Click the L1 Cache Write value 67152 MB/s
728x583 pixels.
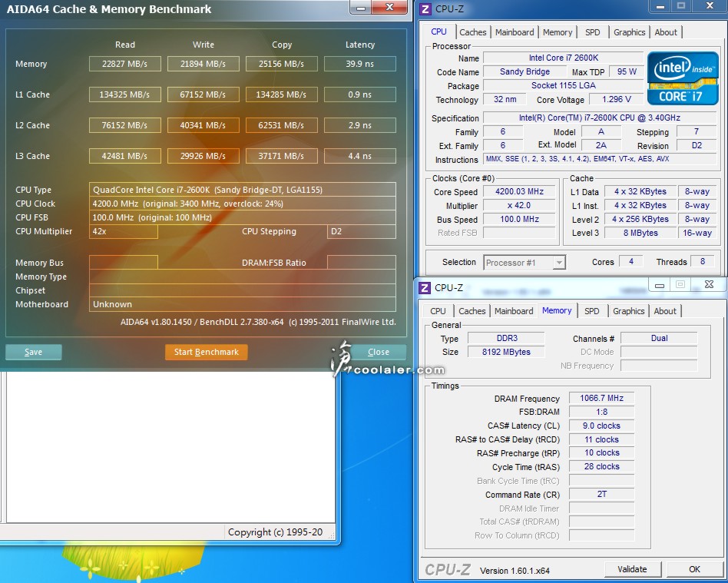click(203, 94)
